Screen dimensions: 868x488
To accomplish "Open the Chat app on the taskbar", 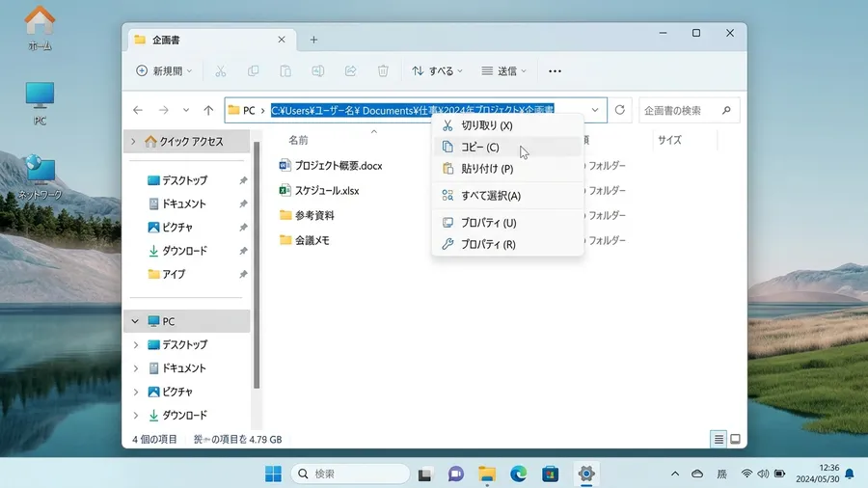I will click(x=455, y=474).
